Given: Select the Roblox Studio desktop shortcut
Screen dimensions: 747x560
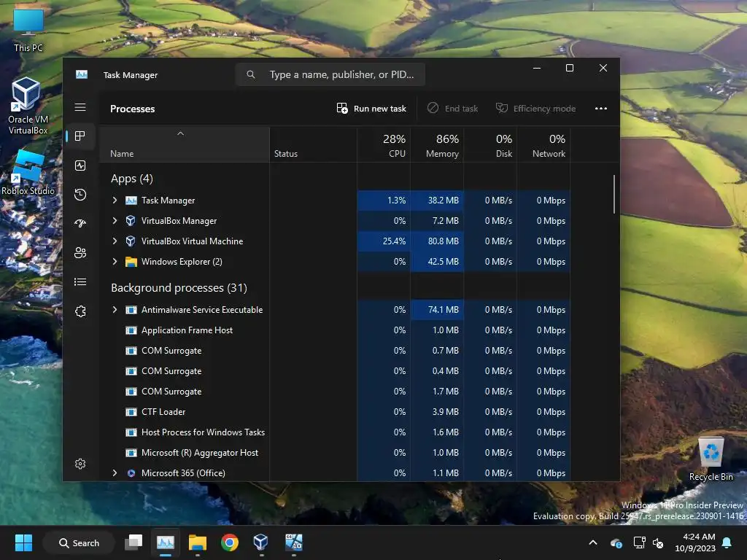Looking at the screenshot, I should tap(28, 172).
